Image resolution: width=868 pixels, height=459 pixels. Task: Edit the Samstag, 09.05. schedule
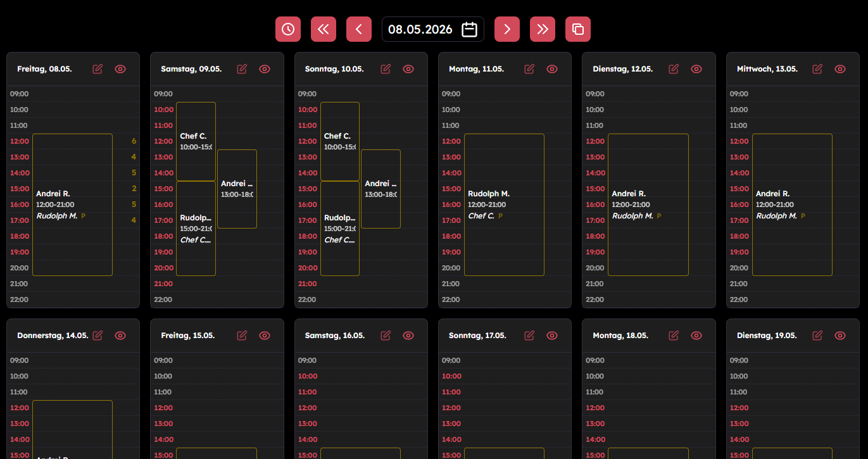(x=242, y=69)
